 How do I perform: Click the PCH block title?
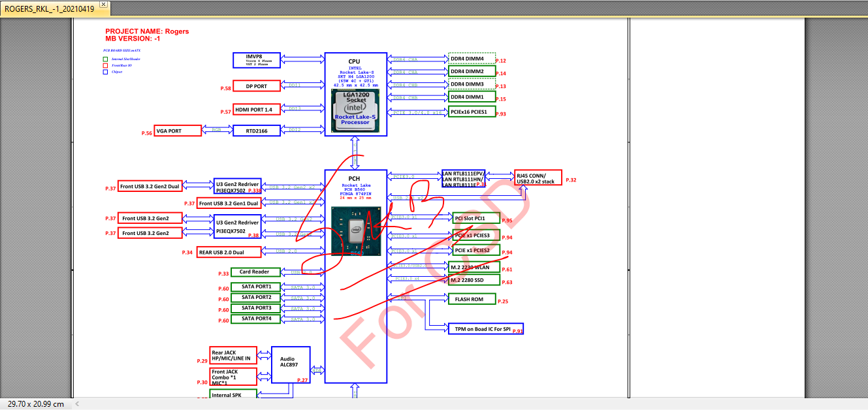[x=354, y=179]
